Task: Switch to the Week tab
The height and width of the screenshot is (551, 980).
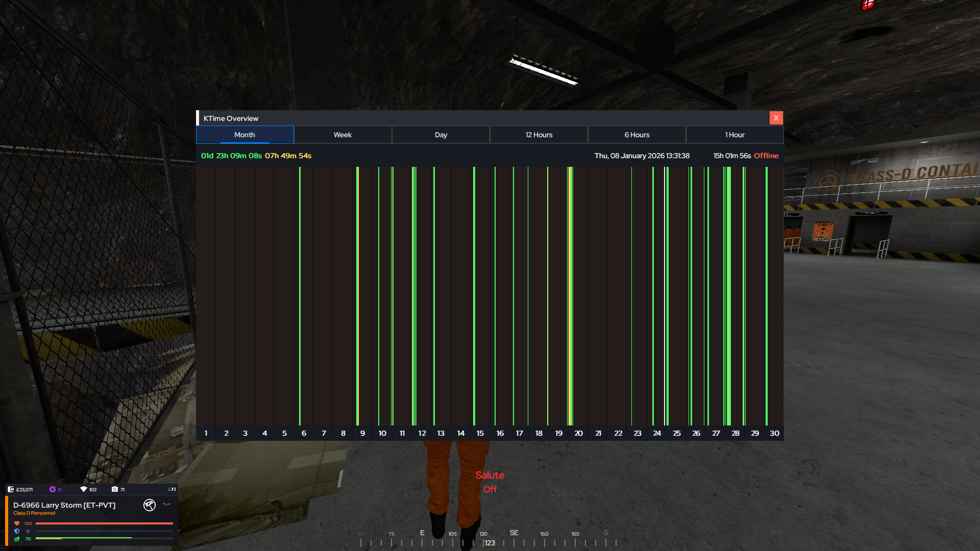Action: tap(342, 135)
